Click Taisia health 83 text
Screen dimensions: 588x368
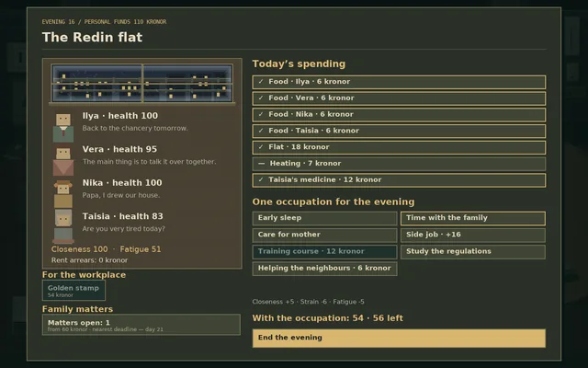pyautogui.click(x=122, y=216)
